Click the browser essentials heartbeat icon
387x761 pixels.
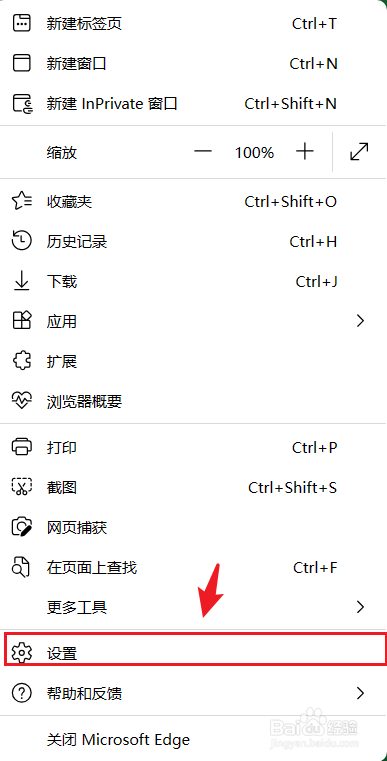click(x=21, y=401)
